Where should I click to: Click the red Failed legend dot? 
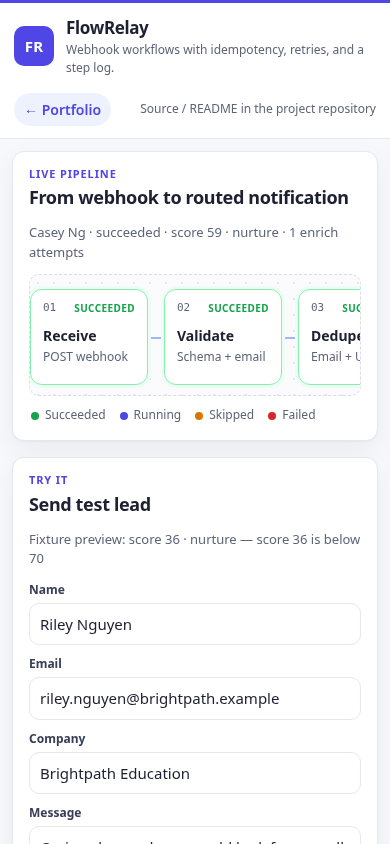(x=272, y=416)
